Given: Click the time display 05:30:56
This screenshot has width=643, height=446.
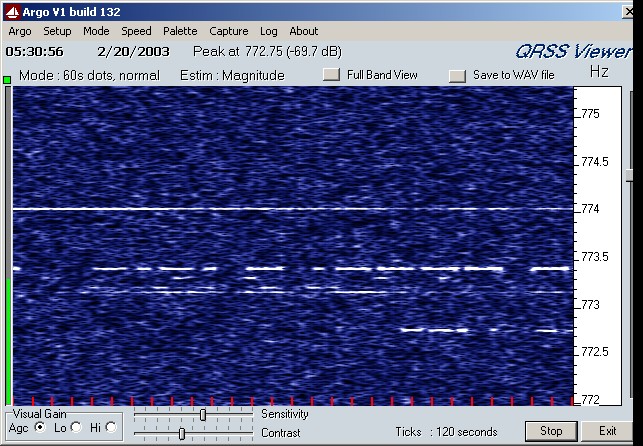Looking at the screenshot, I should pos(34,52).
